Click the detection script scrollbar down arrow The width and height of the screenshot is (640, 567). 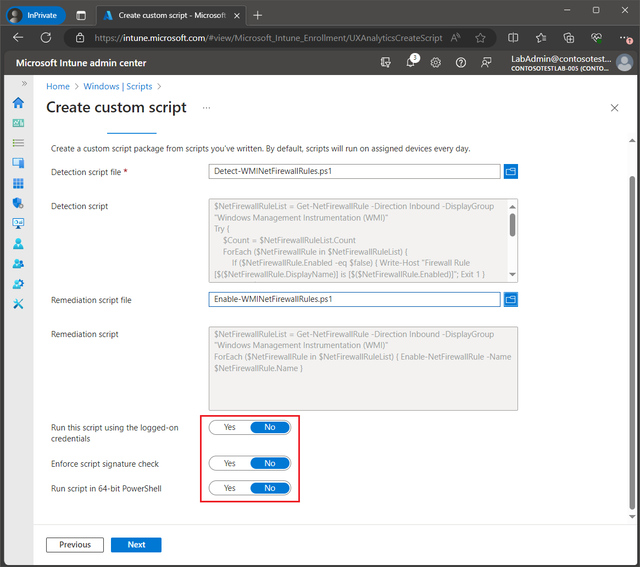click(x=513, y=275)
